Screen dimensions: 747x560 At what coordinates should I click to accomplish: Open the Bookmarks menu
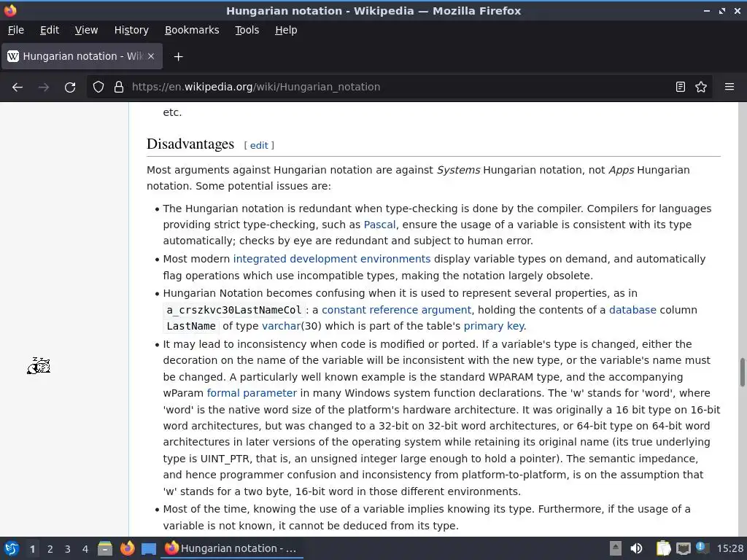tap(192, 30)
